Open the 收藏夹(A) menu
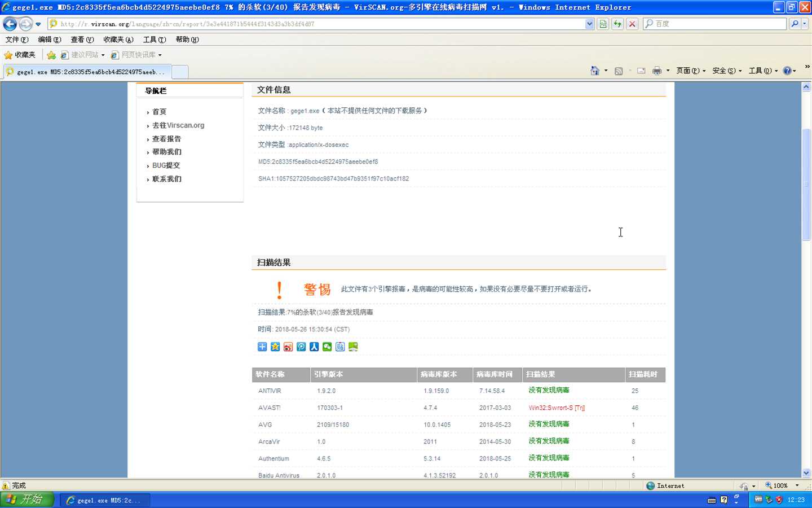The height and width of the screenshot is (508, 812). pyautogui.click(x=118, y=40)
